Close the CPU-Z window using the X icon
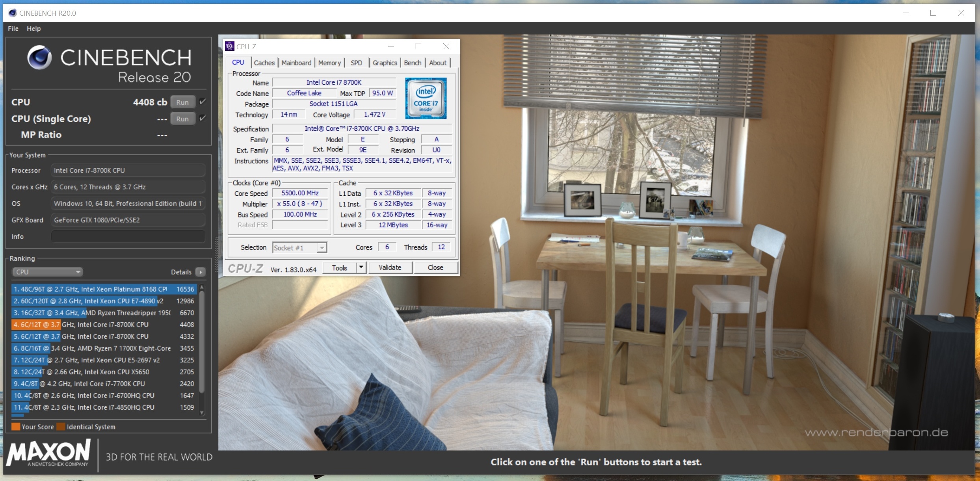The image size is (980, 481). [446, 46]
